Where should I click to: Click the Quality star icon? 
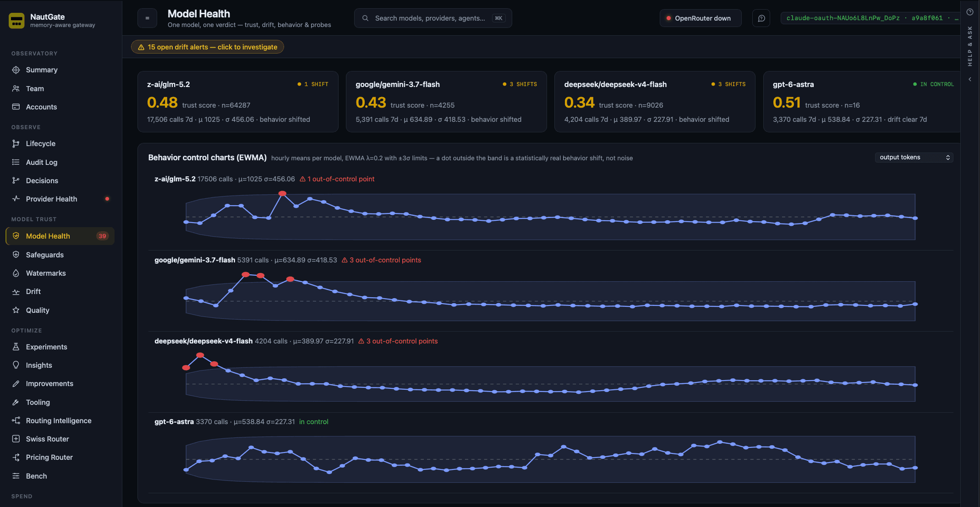pyautogui.click(x=16, y=310)
